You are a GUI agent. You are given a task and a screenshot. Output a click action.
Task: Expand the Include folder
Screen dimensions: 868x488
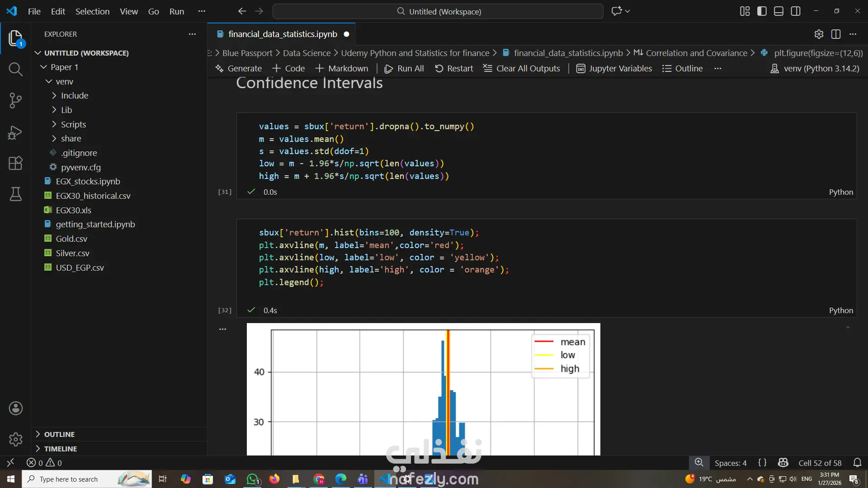(75, 96)
